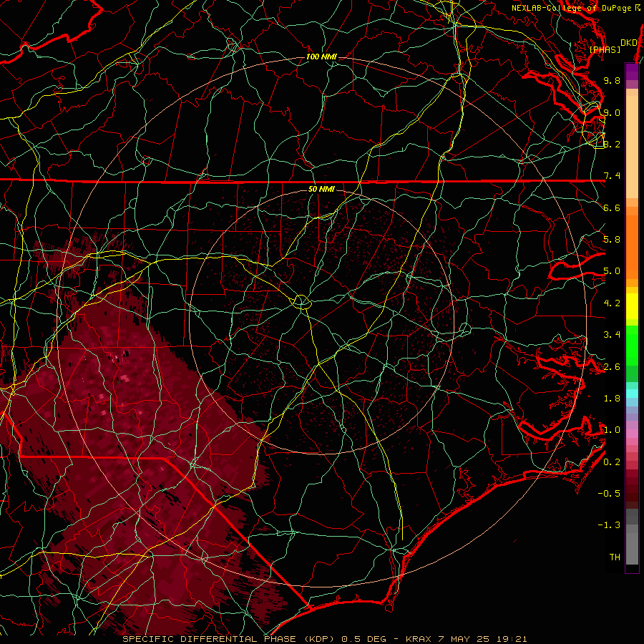Click the 1.8 scale value
Image resolution: width=644 pixels, height=644 pixels.
[612, 399]
